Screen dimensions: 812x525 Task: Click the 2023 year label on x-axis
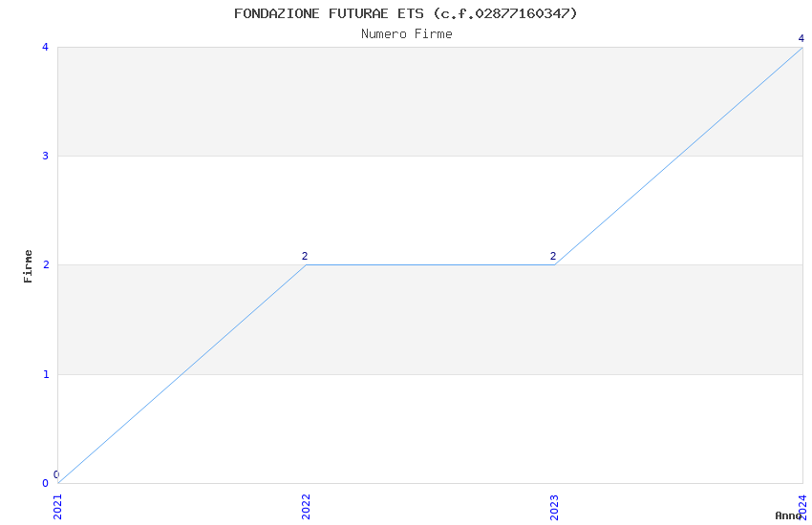coord(554,506)
